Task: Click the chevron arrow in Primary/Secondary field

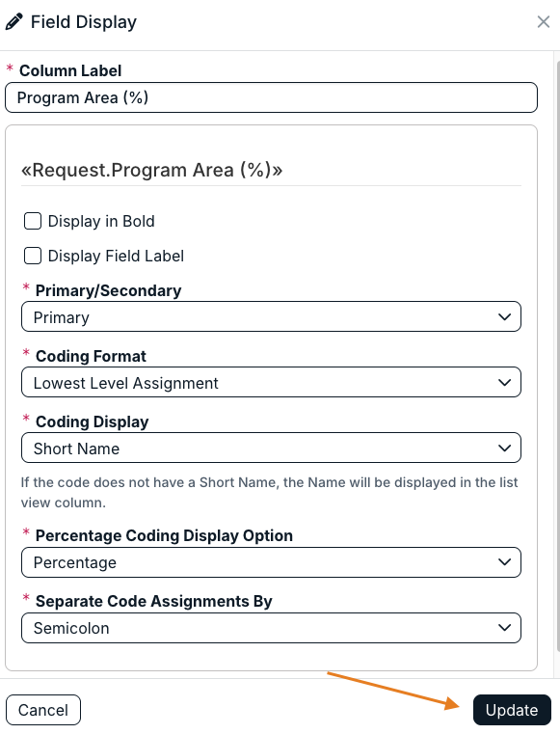Action: (504, 317)
